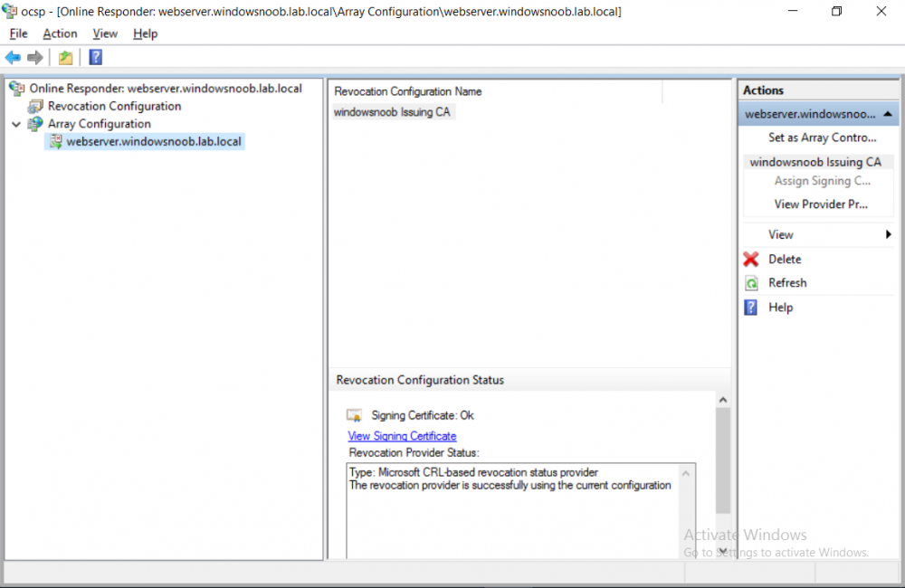The height and width of the screenshot is (588, 905).
Task: Click the Revocation Configuration tree icon
Action: point(35,106)
